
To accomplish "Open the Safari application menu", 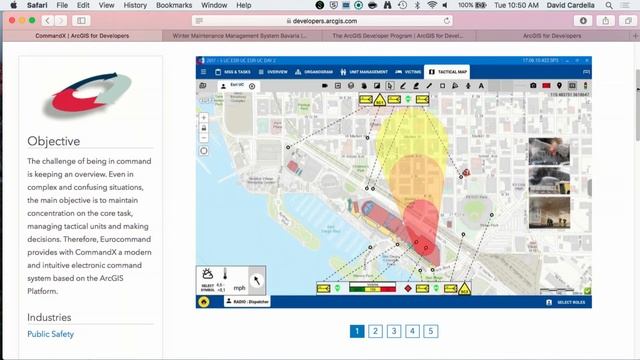I will (37, 5).
